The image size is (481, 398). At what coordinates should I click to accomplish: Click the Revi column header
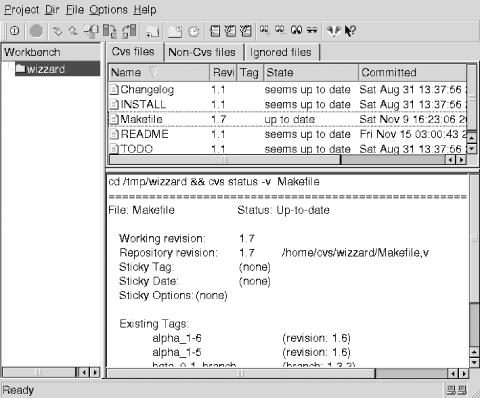pos(223,73)
